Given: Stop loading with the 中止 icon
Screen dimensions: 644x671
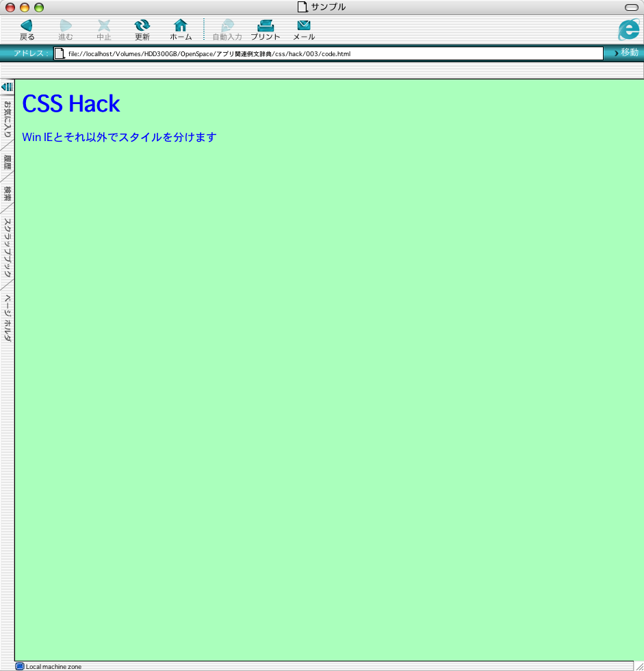Looking at the screenshot, I should [104, 26].
